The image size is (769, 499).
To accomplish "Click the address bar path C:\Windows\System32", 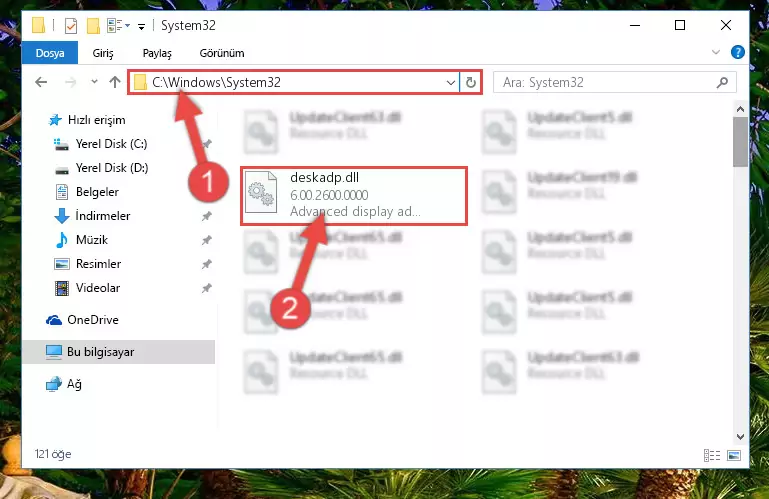I will [x=216, y=82].
